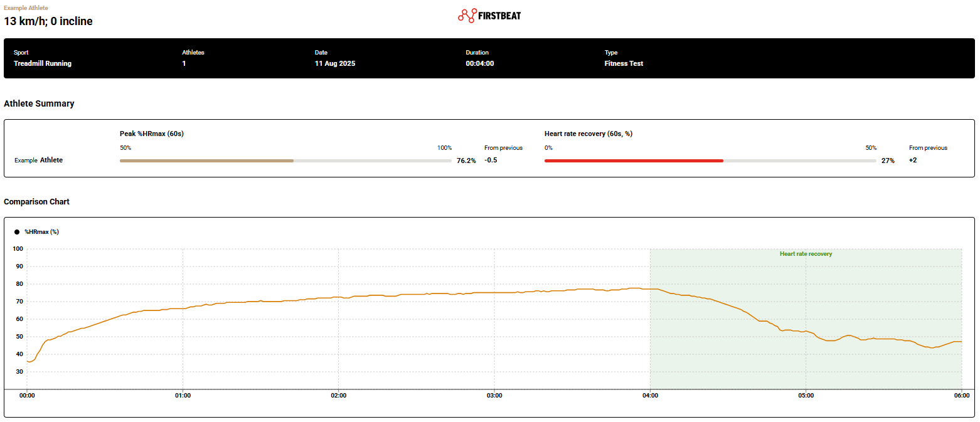Click the Sport field showing Treadmill Running
Screen dimensions: 980x422
click(43, 63)
